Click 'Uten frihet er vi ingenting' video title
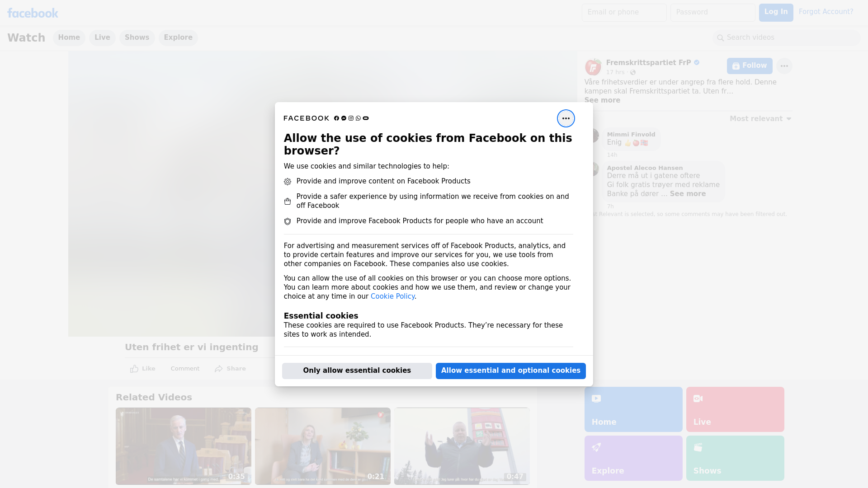Image resolution: width=868 pixels, height=488 pixels. (192, 347)
